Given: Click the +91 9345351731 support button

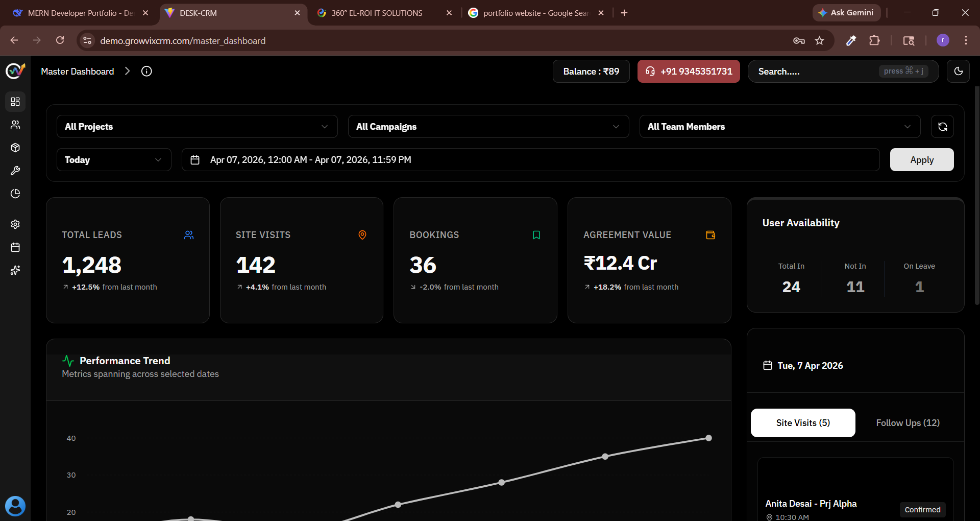Looking at the screenshot, I should pos(689,72).
